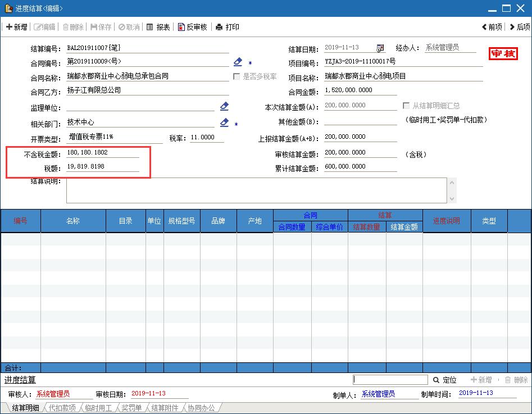Switch to the 代扣款项 tab
532x414 pixels.
[x=62, y=408]
